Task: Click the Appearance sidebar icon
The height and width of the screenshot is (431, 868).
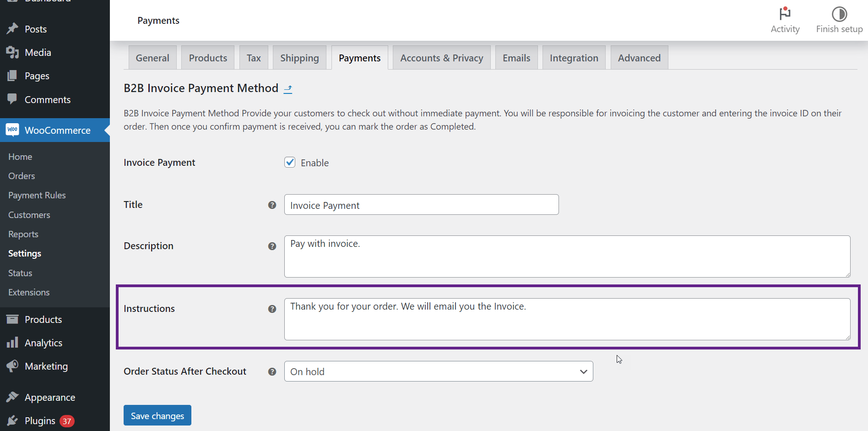Action: click(x=12, y=397)
